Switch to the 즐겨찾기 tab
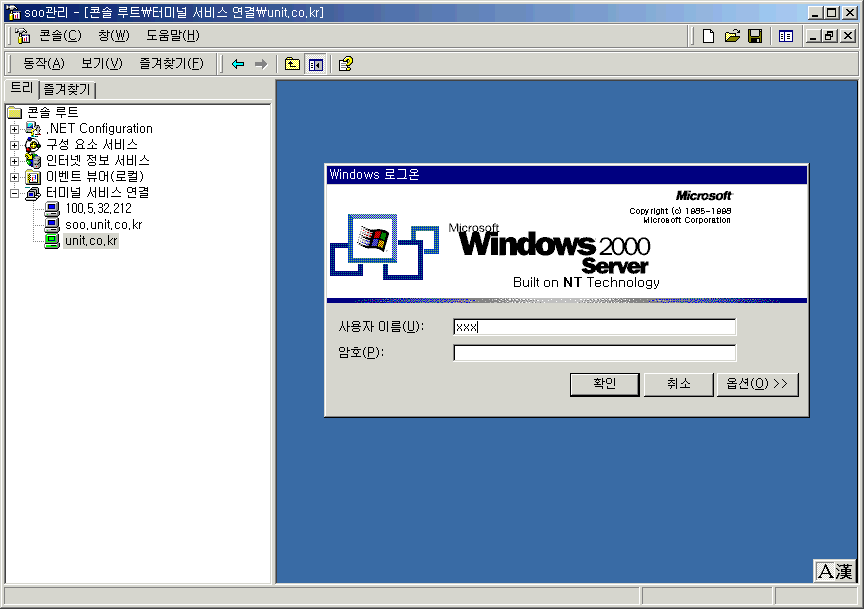Image resolution: width=864 pixels, height=609 pixels. (x=67, y=89)
